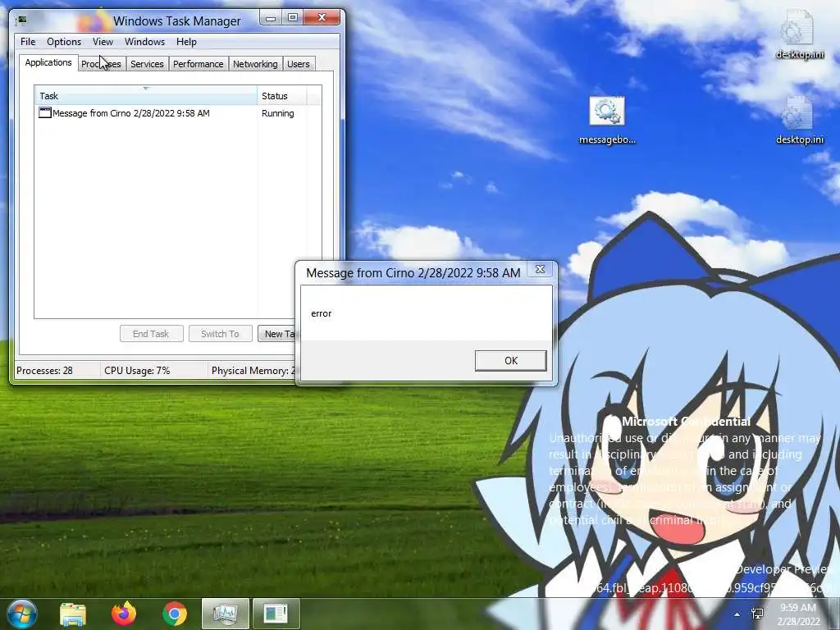Click the Running status of the Cirno task
Image resolution: width=840 pixels, height=630 pixels.
click(x=277, y=113)
